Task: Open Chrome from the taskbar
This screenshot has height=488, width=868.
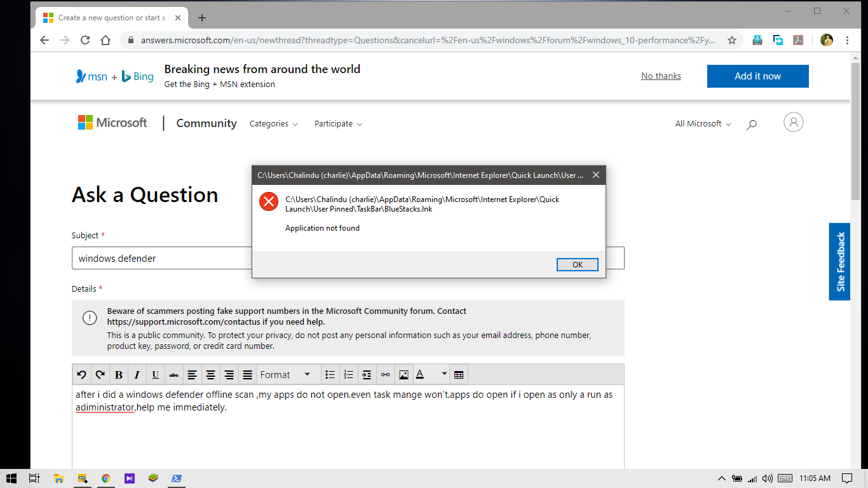Action: pos(106,478)
